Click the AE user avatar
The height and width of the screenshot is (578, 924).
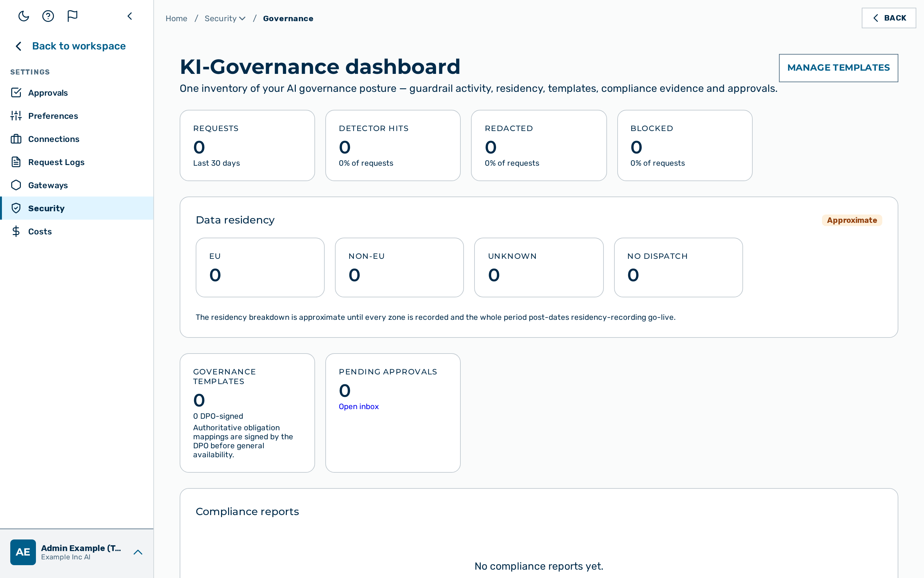click(x=23, y=552)
